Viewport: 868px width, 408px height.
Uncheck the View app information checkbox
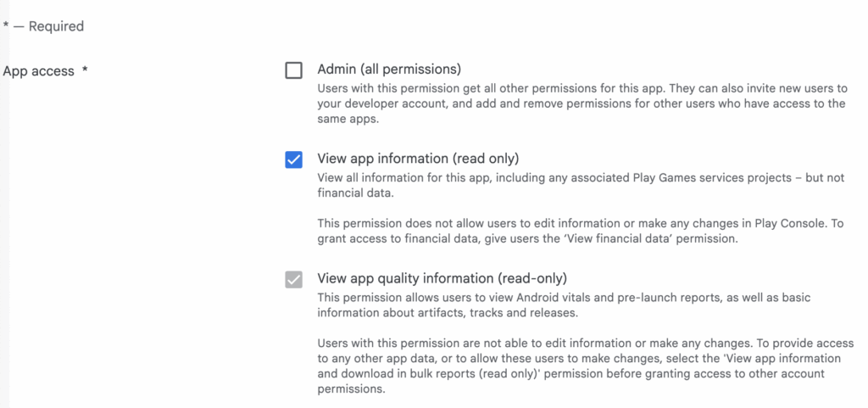(x=294, y=159)
